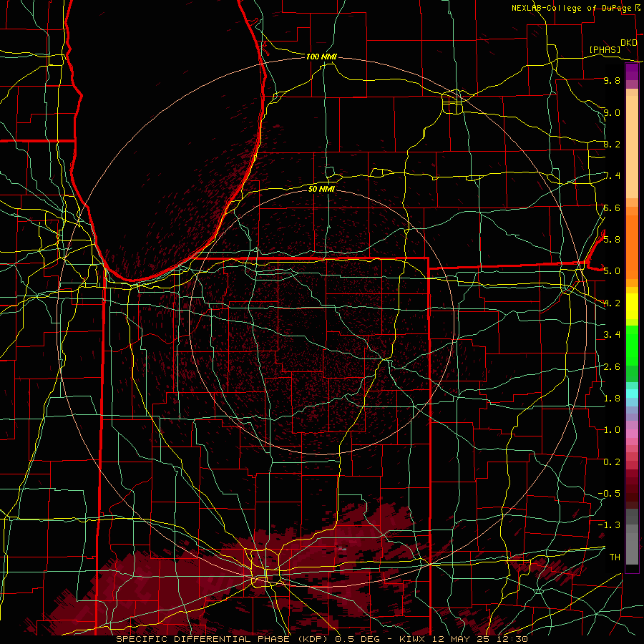This screenshot has height=644, width=644.
Task: Click the 9.8 value on the color scale
Action: pyautogui.click(x=612, y=80)
